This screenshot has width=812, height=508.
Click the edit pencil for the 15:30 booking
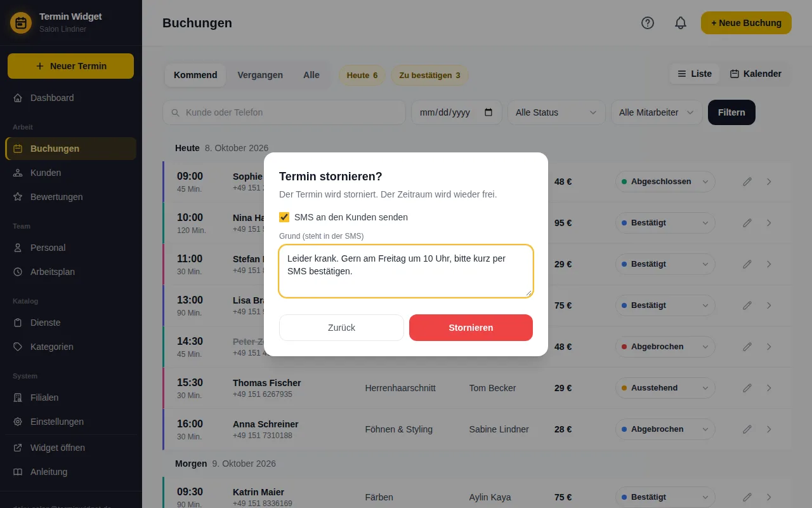pyautogui.click(x=747, y=388)
